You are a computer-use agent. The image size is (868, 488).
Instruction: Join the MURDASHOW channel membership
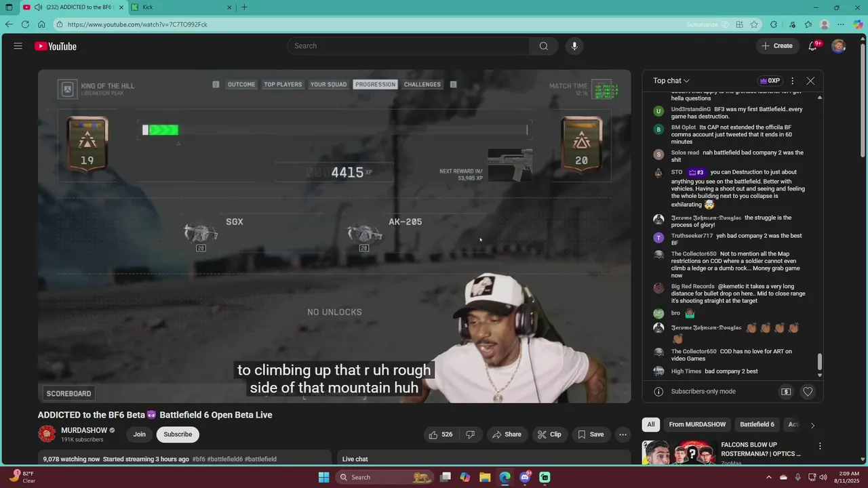click(x=139, y=434)
